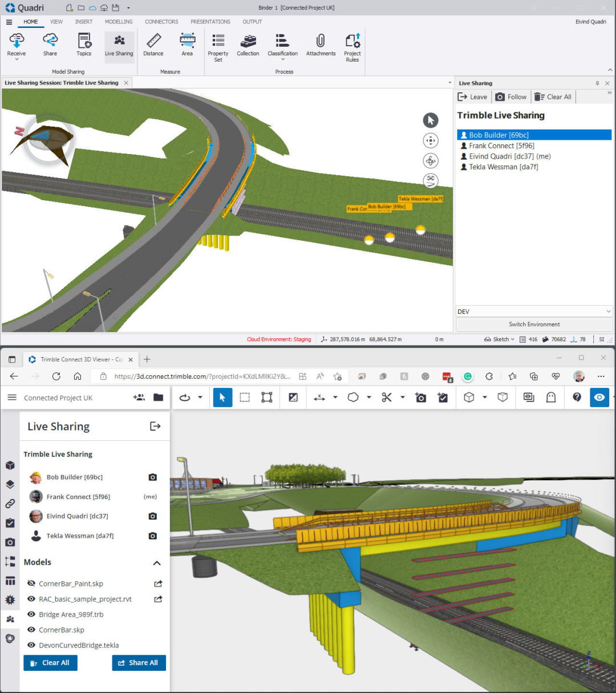Open Attachments from the ribbon

321,44
